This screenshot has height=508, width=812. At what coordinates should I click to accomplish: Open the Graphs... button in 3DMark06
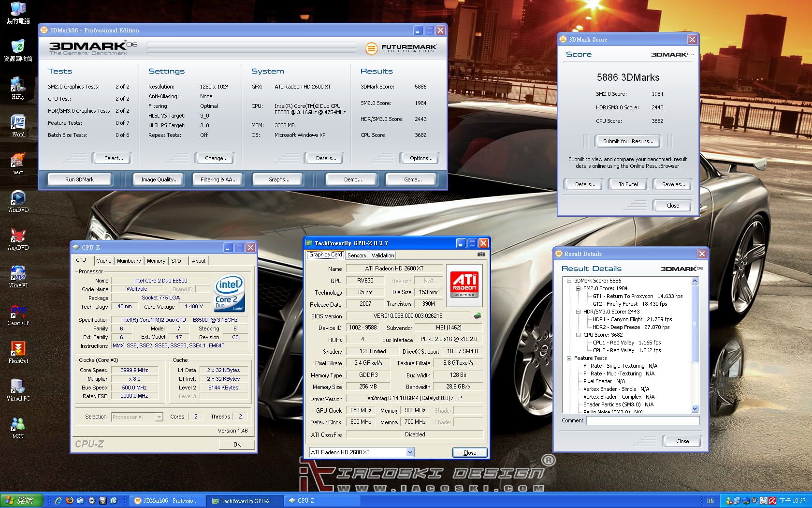(x=278, y=179)
